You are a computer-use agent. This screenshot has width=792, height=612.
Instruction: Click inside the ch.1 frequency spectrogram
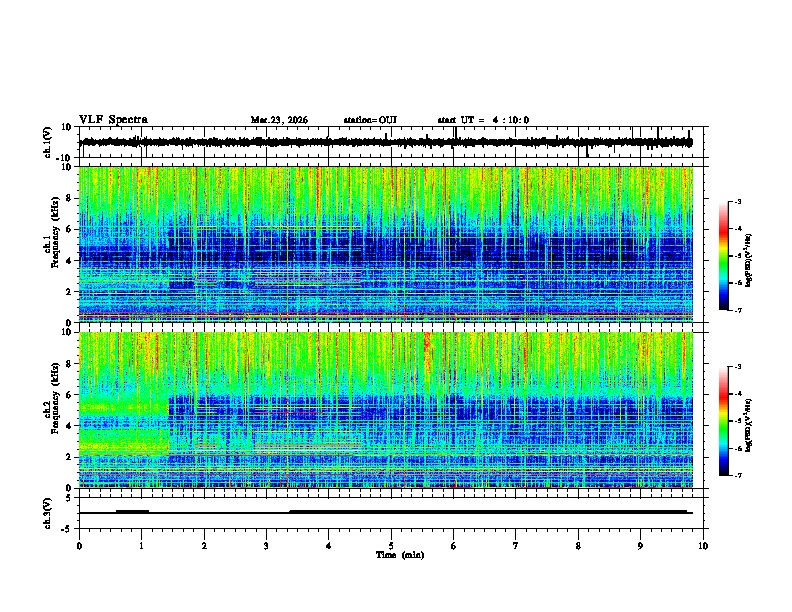386,244
